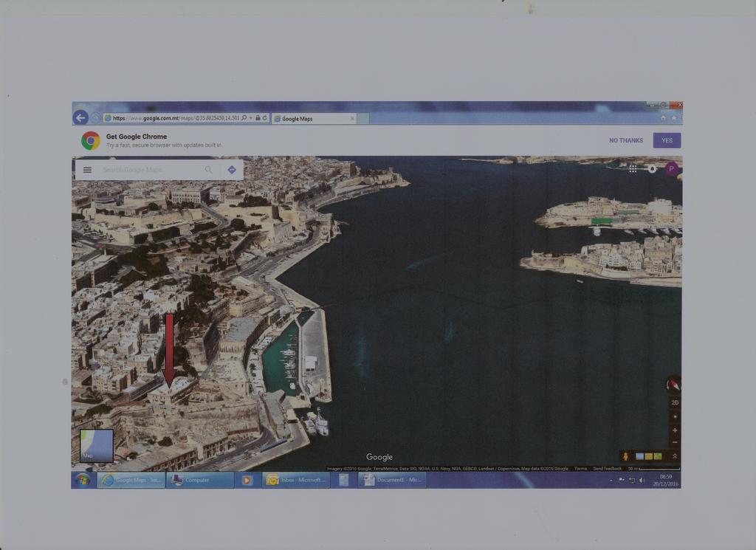Click the show your location button
Screen dimensions: 756x550
pos(675,416)
